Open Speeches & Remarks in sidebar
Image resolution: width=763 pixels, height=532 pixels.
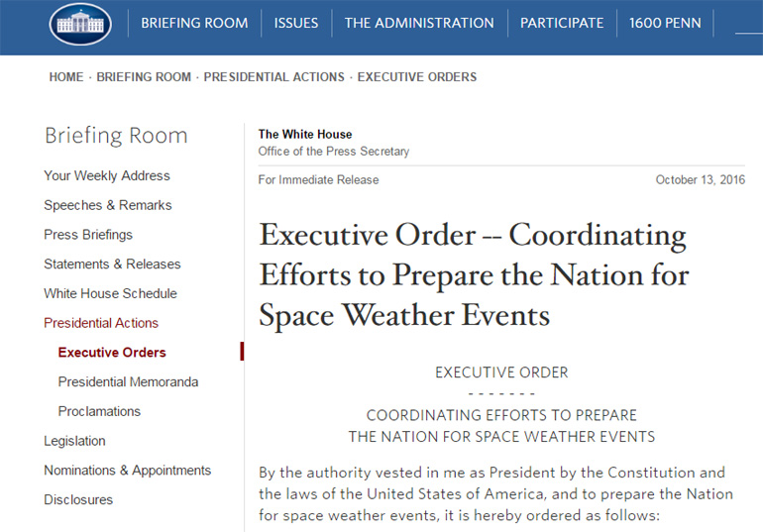coord(108,205)
